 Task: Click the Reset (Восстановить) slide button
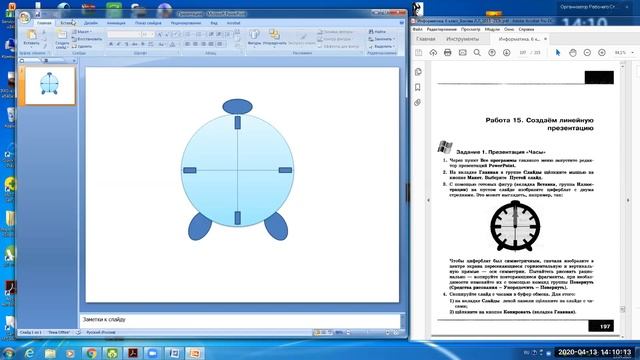[x=87, y=39]
